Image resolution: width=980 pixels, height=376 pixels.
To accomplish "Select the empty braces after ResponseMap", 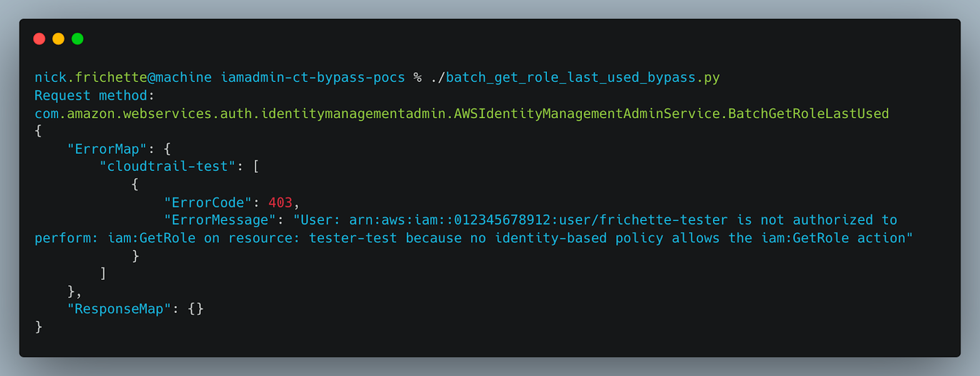I will pos(197,309).
